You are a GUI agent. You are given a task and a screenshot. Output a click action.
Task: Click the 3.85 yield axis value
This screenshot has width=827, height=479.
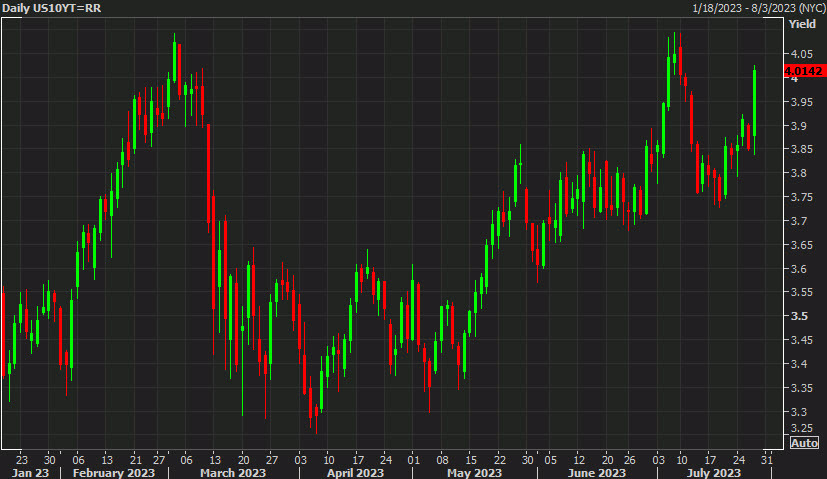[x=801, y=149]
